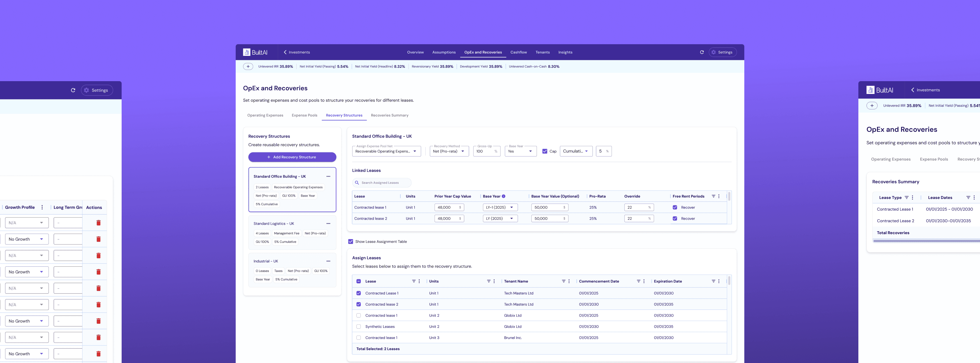Click the Search Assigned Leases field
980x363 pixels.
381,183
